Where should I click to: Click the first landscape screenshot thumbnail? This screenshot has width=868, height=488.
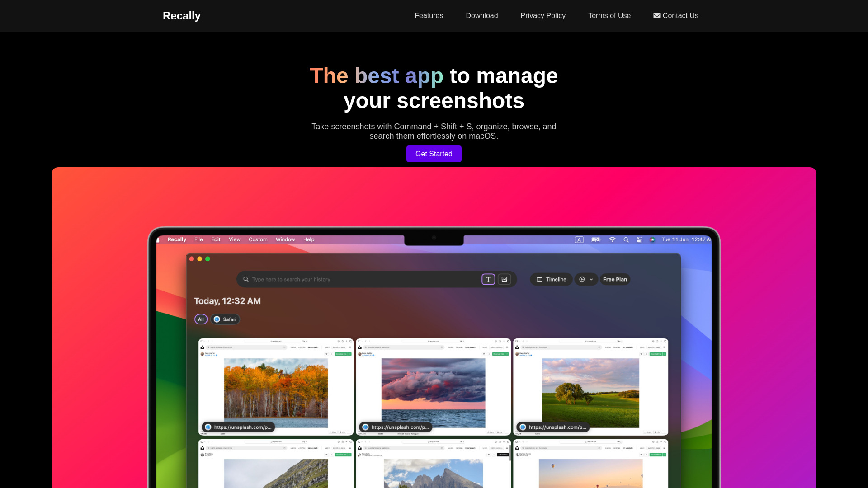tap(276, 387)
